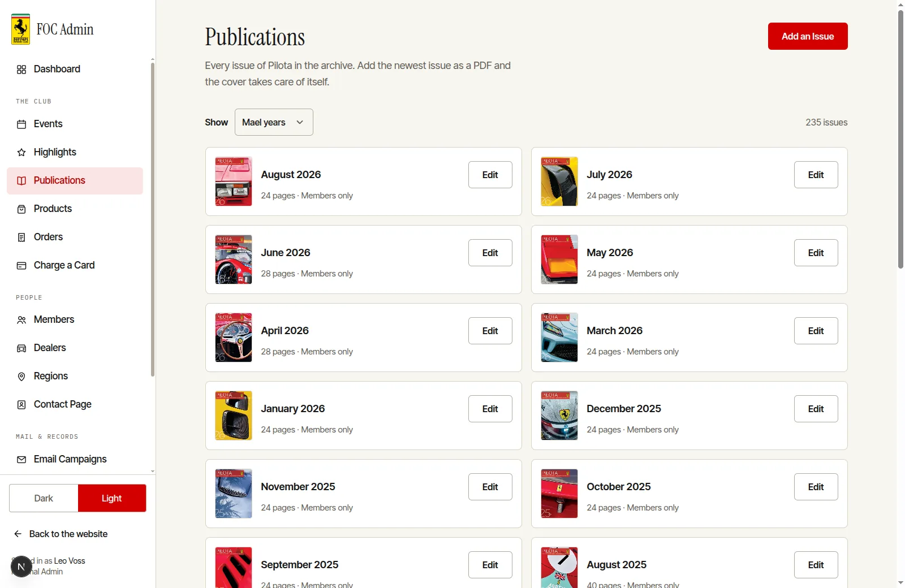The height and width of the screenshot is (588, 905).
Task: Edit the August 2026 issue
Action: click(x=490, y=175)
